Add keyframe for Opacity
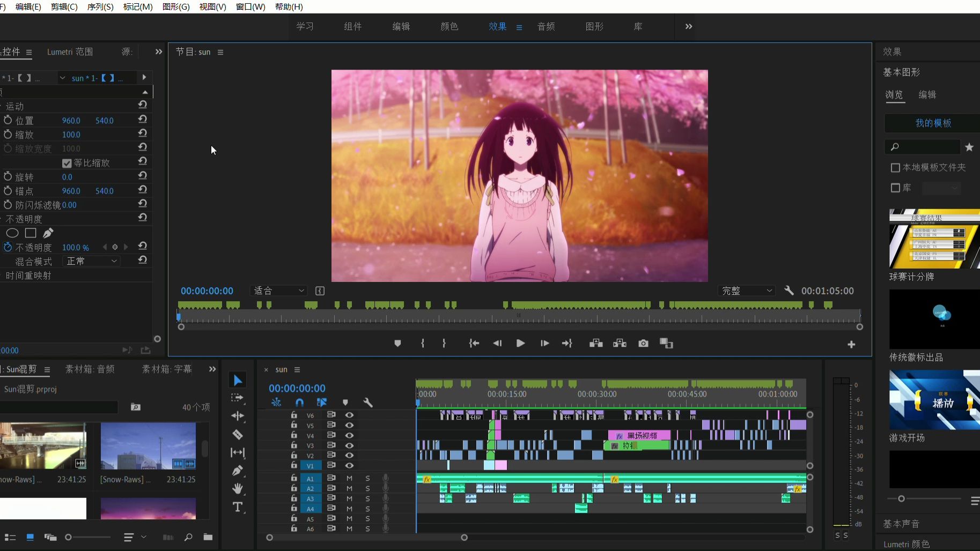The height and width of the screenshot is (551, 980). pos(115,247)
